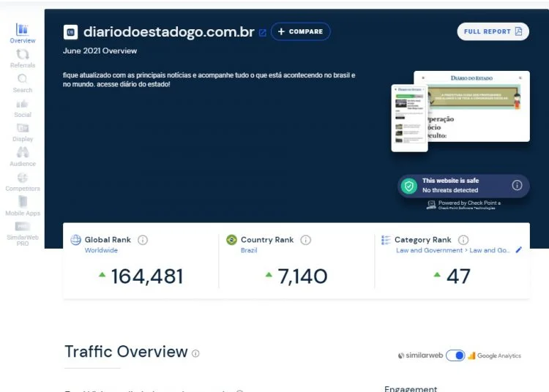
Task: Select Social in the sidebar
Action: 23,108
